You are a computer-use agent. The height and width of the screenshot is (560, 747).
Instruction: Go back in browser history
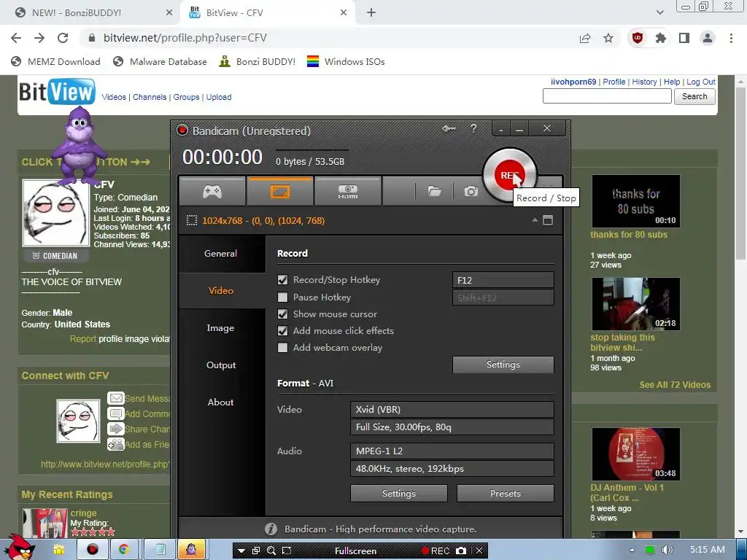click(x=16, y=38)
